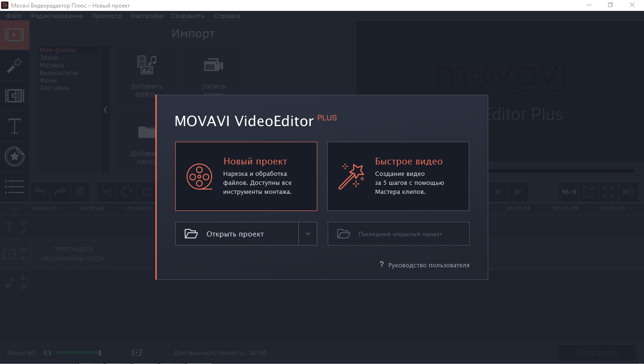Expand the Open Project dropdown arrow
The height and width of the screenshot is (364, 644).
click(308, 234)
